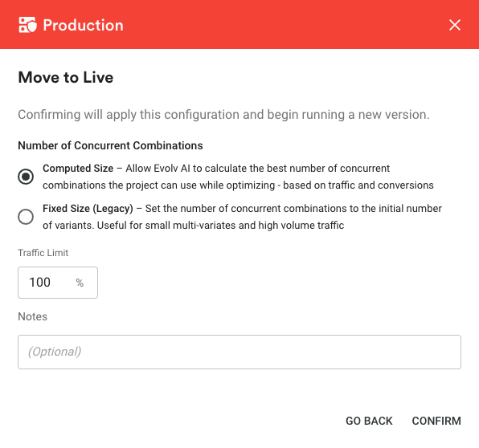Click the Traffic Limit field label

pos(43,253)
